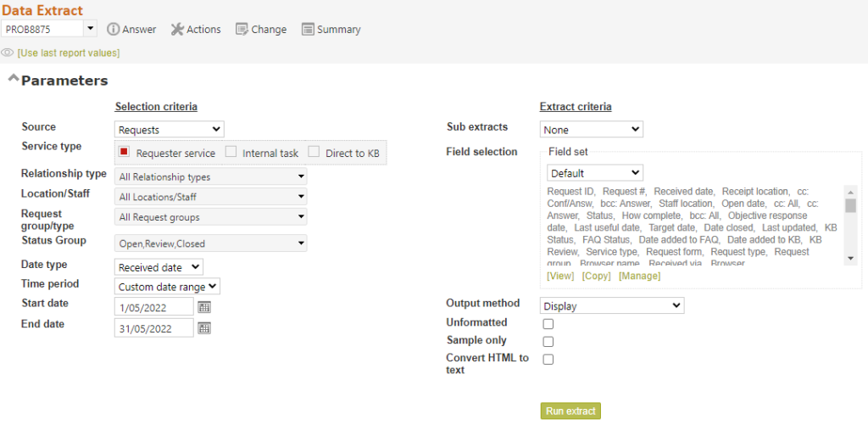Viewport: 868px width, 425px height.
Task: Open the Source dropdown
Action: (x=170, y=130)
